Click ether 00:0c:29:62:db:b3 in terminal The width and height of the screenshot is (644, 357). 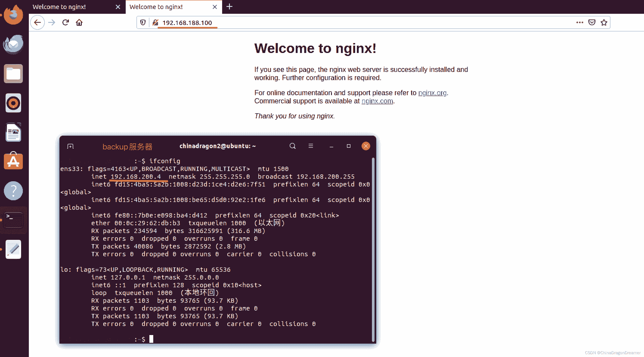(136, 223)
